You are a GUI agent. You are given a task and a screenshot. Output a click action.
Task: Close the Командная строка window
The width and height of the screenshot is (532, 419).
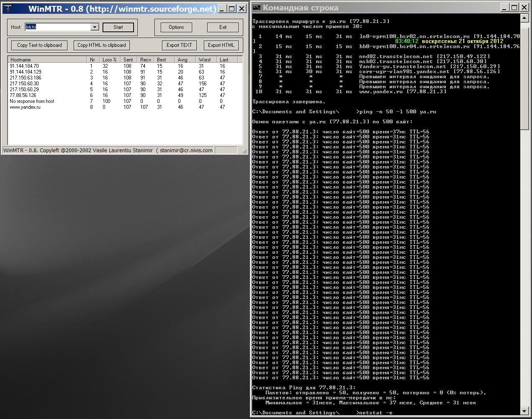524,7
